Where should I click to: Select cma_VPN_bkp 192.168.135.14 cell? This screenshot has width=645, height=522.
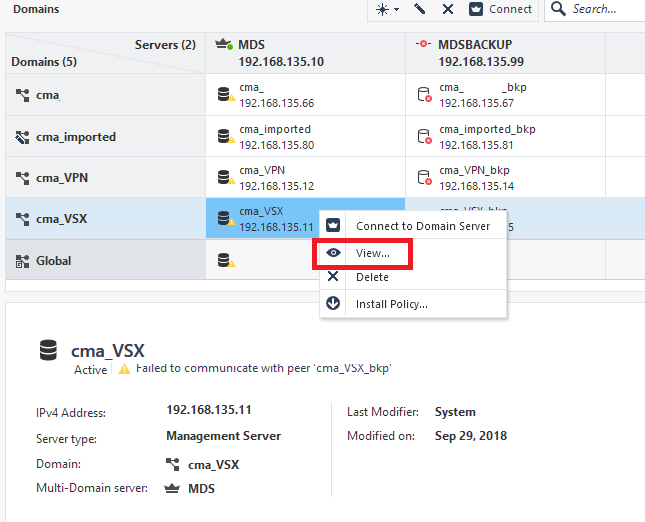coord(505,177)
